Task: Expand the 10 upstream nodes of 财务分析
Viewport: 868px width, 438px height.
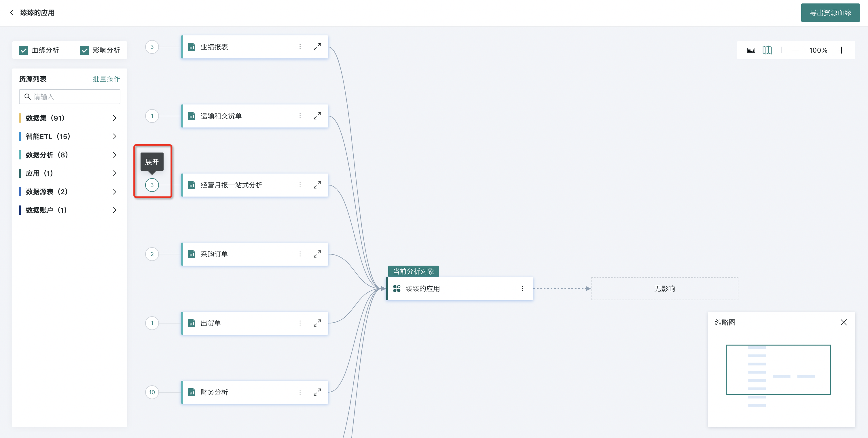Action: [152, 392]
